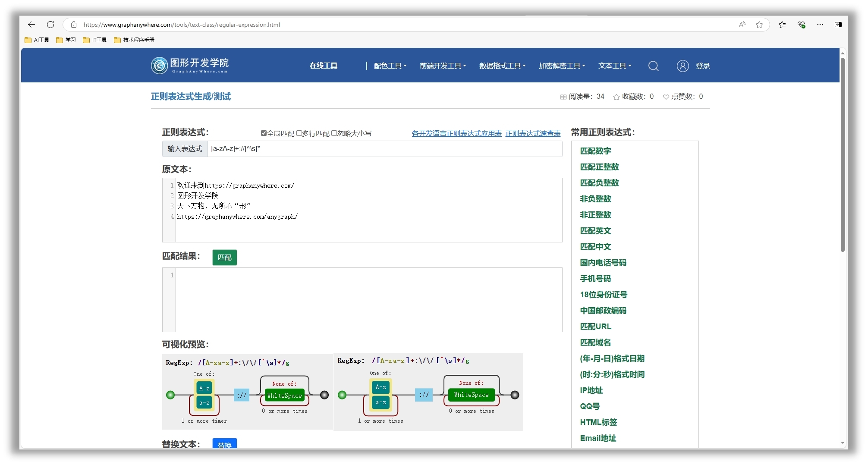Open the AI工具 bookmark folder
This screenshot has width=868, height=465.
(37, 40)
